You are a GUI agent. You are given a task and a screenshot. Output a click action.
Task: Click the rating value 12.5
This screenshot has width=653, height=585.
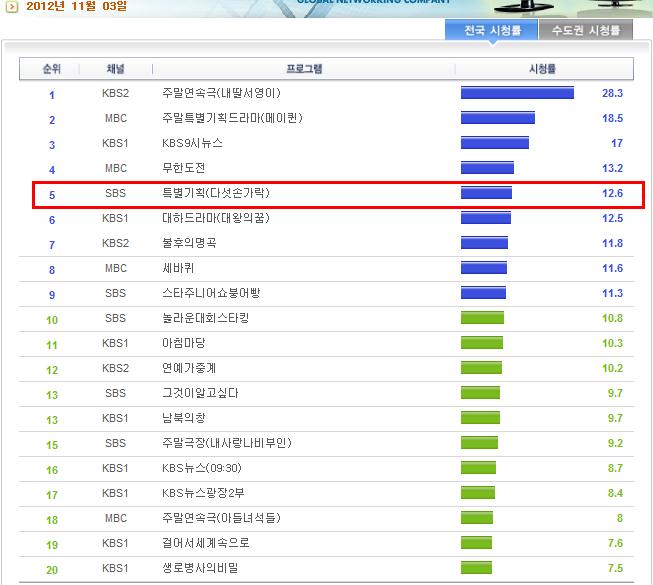[x=612, y=218]
